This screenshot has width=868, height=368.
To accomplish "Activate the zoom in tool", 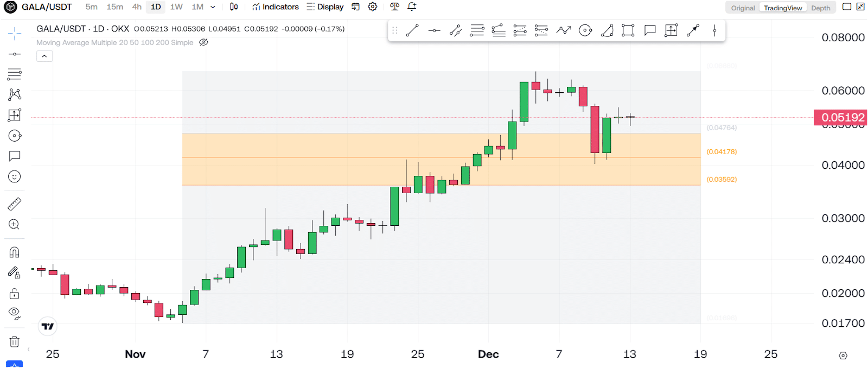I will pyautogui.click(x=15, y=224).
